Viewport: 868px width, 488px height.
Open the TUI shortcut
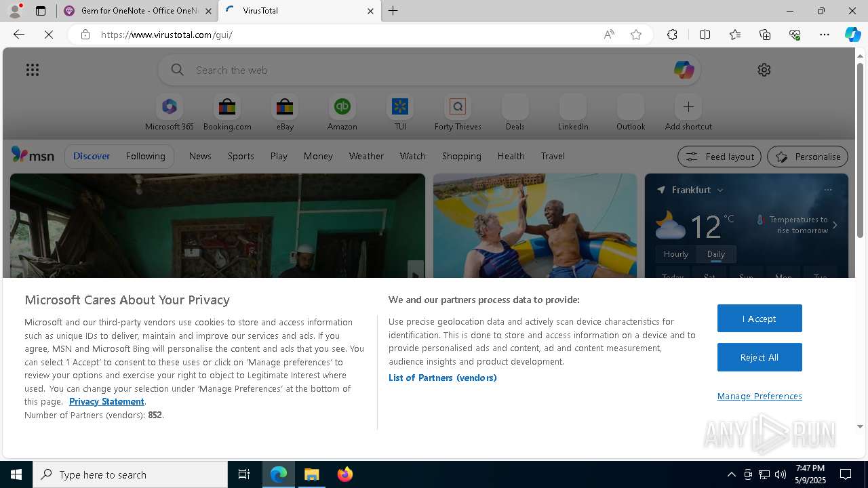coord(400,113)
